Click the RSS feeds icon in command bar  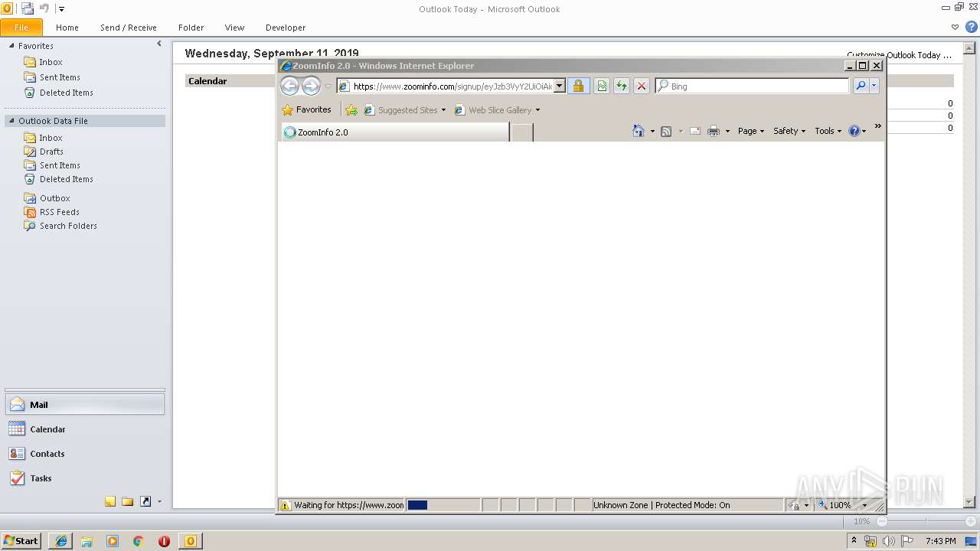666,132
